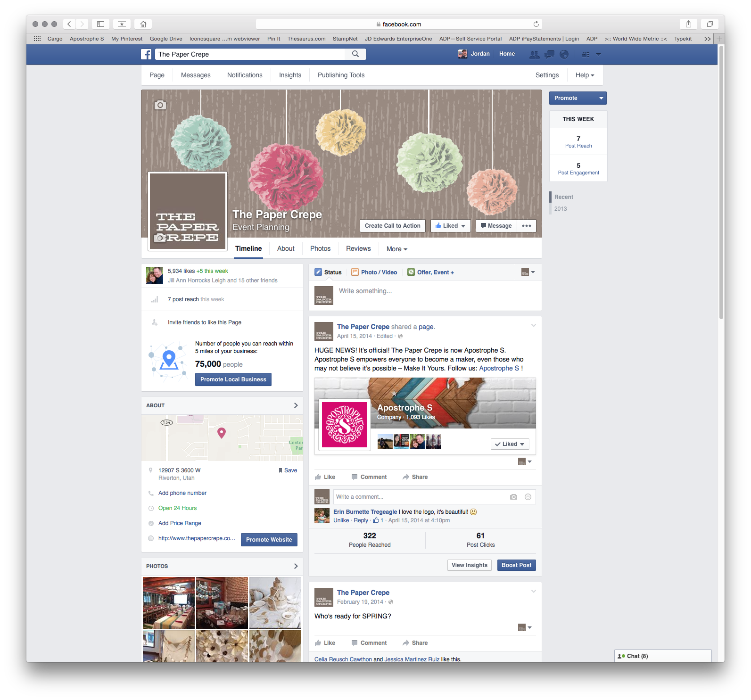751x700 pixels.
Task: Add a new Safari tab
Action: click(719, 39)
